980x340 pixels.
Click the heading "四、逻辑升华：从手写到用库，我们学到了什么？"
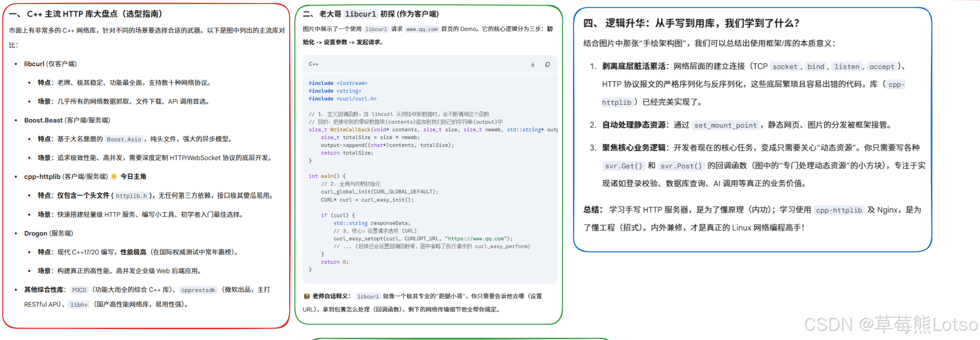[x=691, y=23]
